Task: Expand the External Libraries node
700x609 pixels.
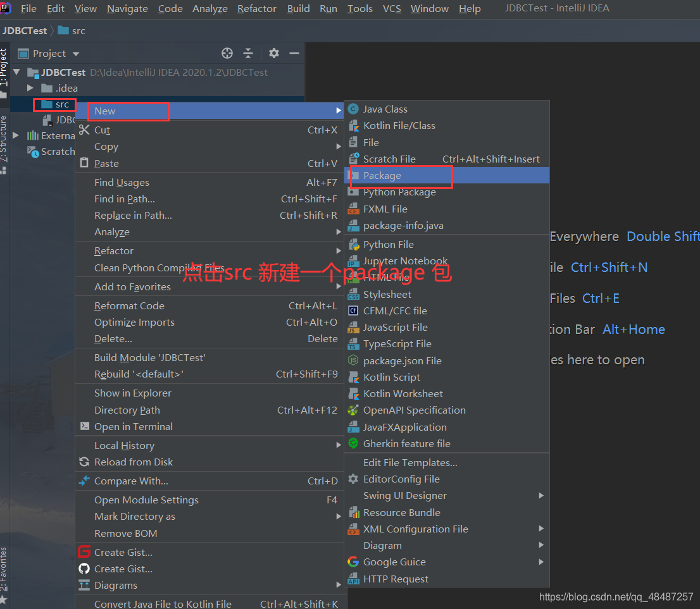Action: pyautogui.click(x=16, y=135)
